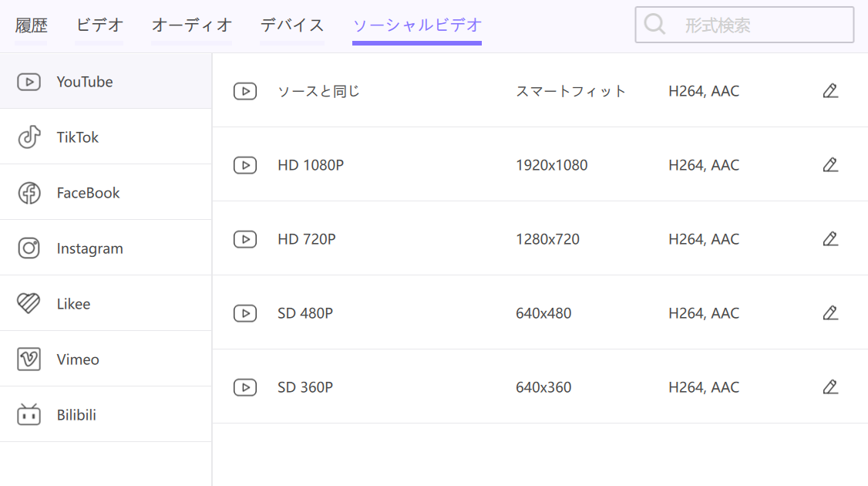Switch to the オーディオ tab
Image resolution: width=868 pixels, height=486 pixels.
click(191, 25)
